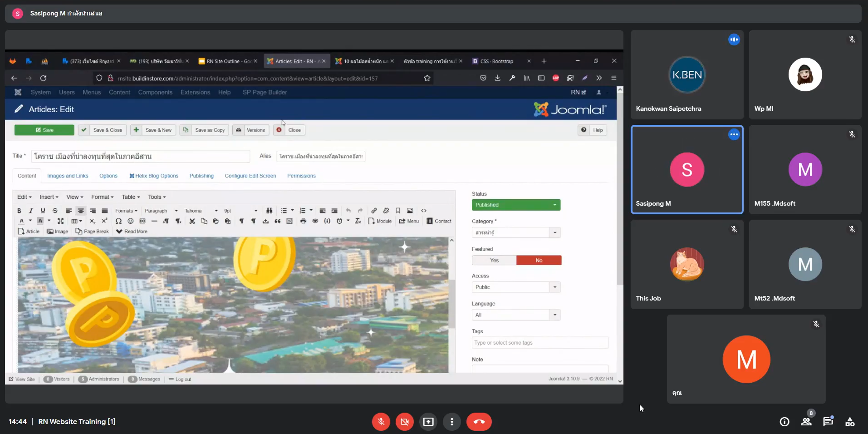Open the Status Published dropdown

pos(516,205)
